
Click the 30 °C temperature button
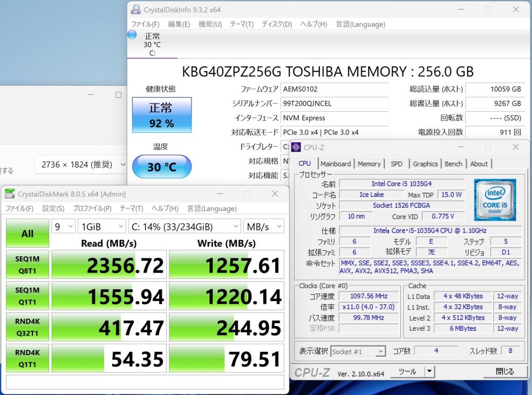pos(162,167)
